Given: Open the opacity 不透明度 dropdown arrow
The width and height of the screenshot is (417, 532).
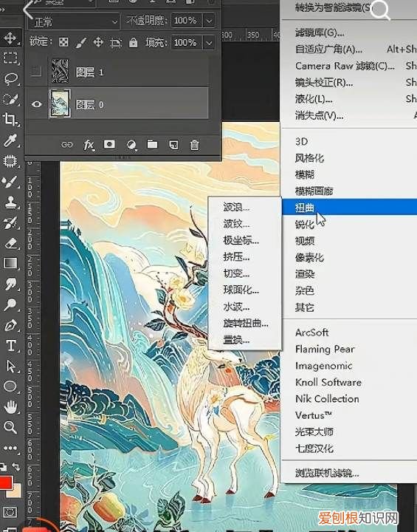Looking at the screenshot, I should [209, 21].
